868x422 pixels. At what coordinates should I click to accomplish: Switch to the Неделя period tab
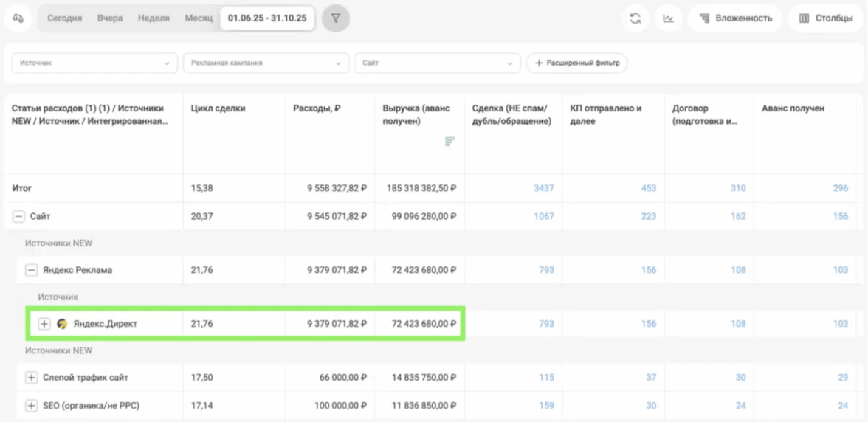(x=154, y=18)
